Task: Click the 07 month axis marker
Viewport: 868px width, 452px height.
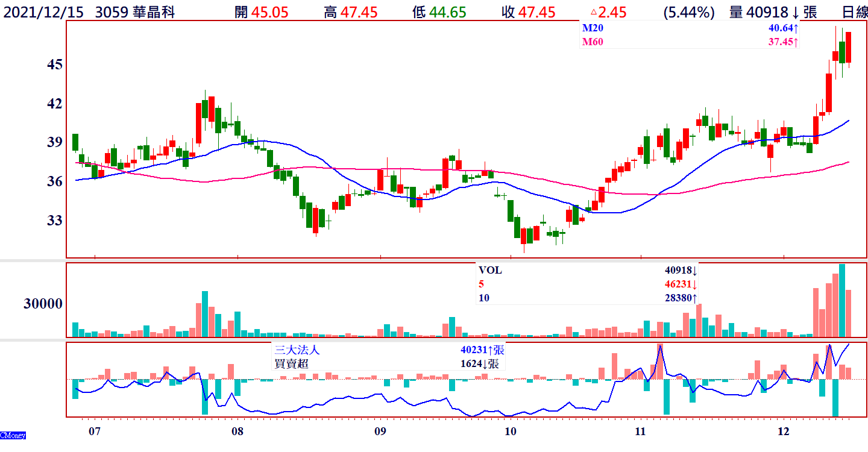Action: (94, 432)
